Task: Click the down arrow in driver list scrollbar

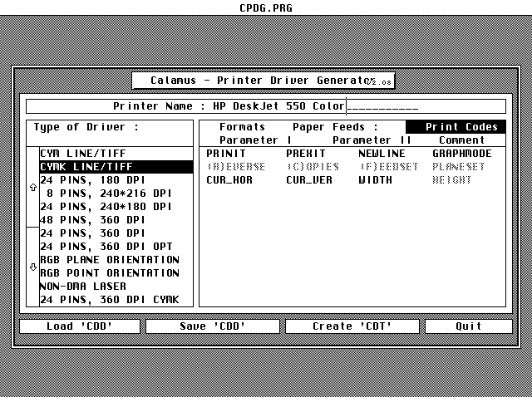Action: pos(33,267)
